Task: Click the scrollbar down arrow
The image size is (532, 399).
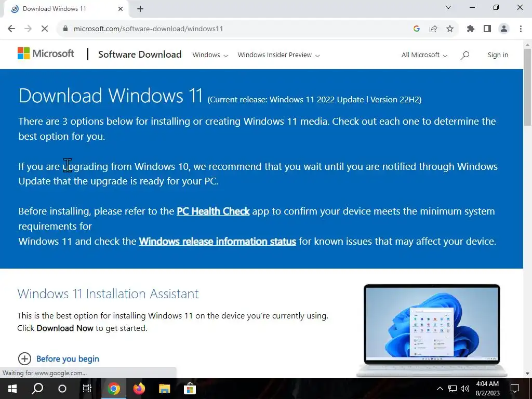Action: (527, 373)
